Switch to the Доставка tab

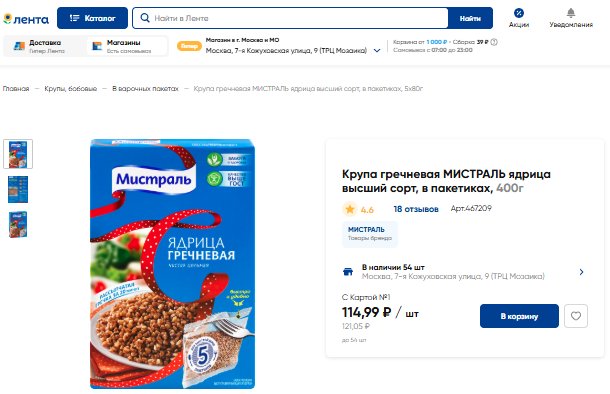point(44,46)
